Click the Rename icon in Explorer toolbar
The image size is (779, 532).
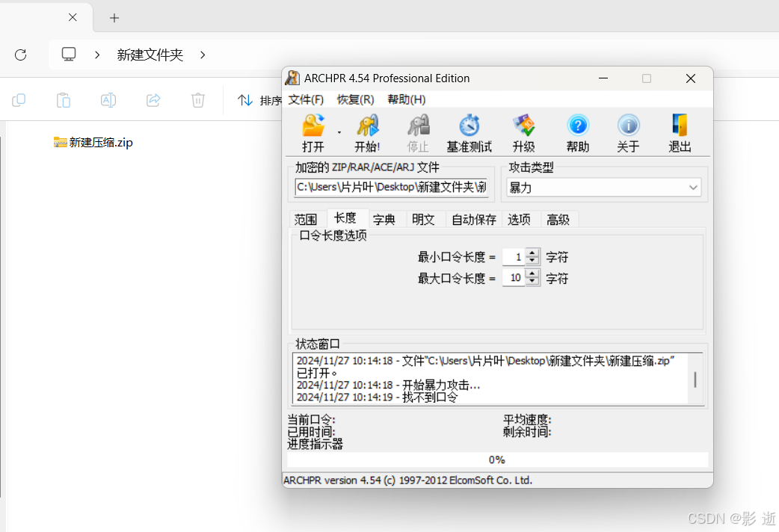click(x=108, y=100)
